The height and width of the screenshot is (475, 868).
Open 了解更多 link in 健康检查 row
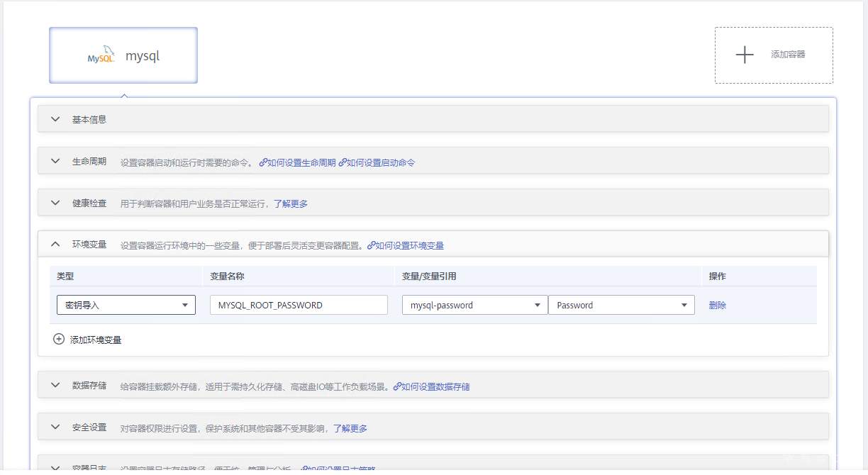[x=291, y=203]
